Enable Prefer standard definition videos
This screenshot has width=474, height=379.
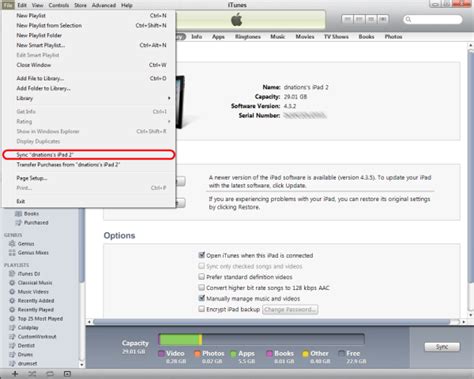[201, 277]
